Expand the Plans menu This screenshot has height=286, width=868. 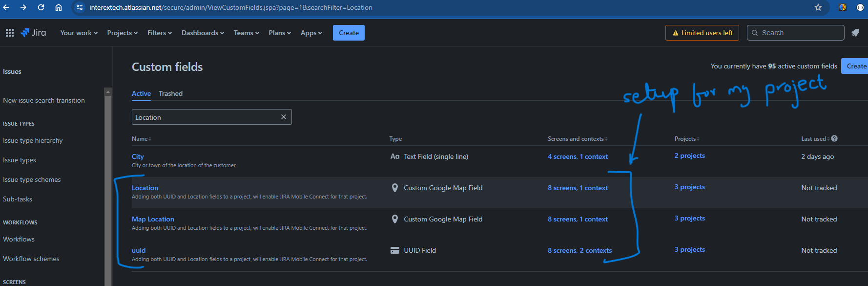tap(280, 33)
